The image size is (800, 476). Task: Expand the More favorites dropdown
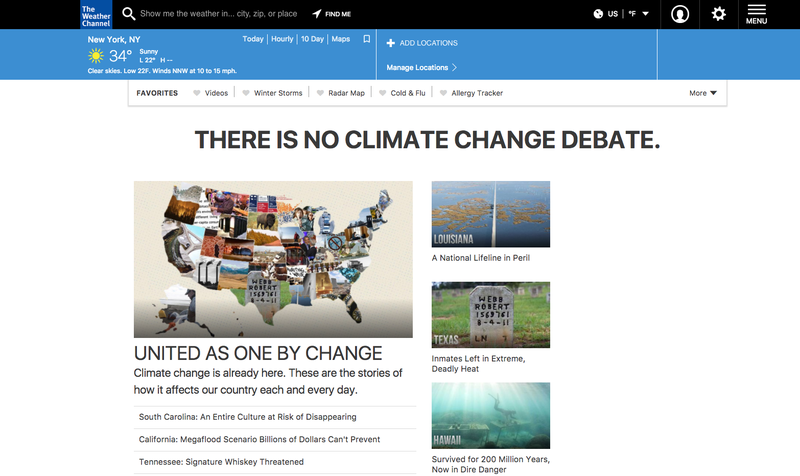tap(703, 93)
